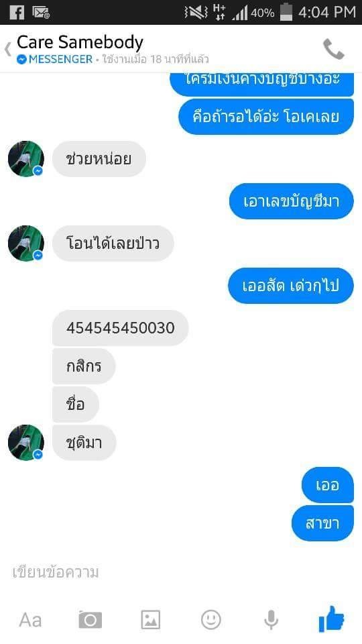Open the emoji smiley picker
The width and height of the screenshot is (362, 644).
pyautogui.click(x=211, y=619)
